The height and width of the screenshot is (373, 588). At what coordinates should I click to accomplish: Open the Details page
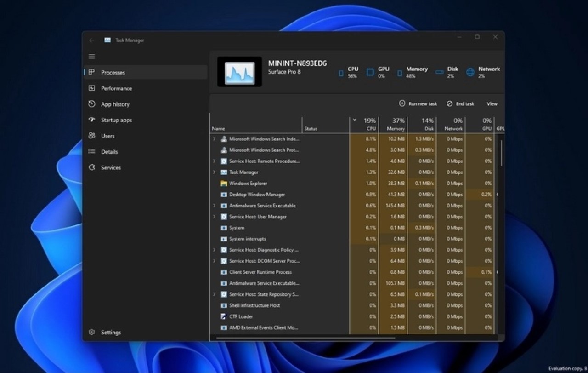click(x=146, y=151)
